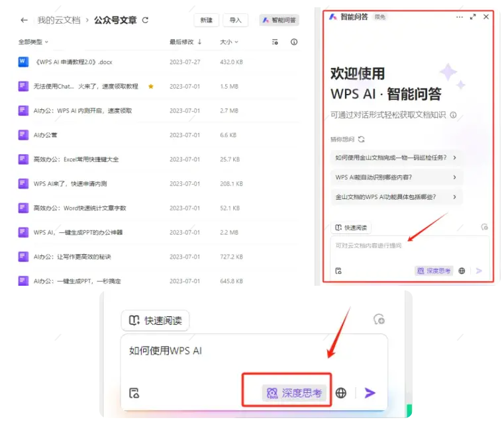Select suggestion 如何使用金山文档完成一物一码巡检任务
Screen dimensions: 504x428
397,157
